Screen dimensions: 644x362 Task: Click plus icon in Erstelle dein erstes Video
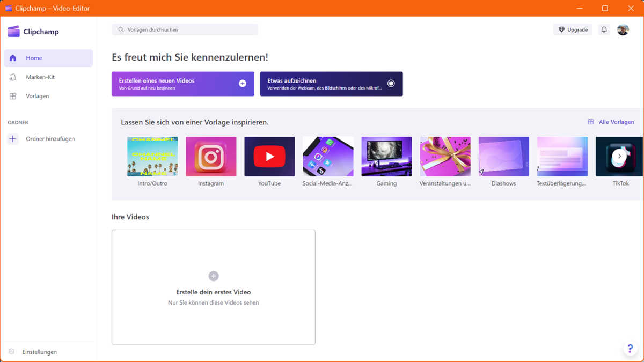coord(214,276)
